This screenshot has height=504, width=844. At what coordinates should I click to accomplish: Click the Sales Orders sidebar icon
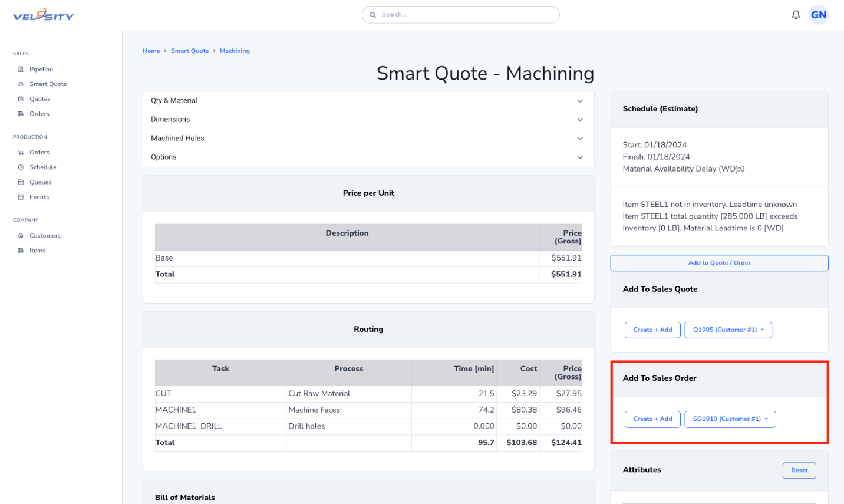(x=21, y=114)
